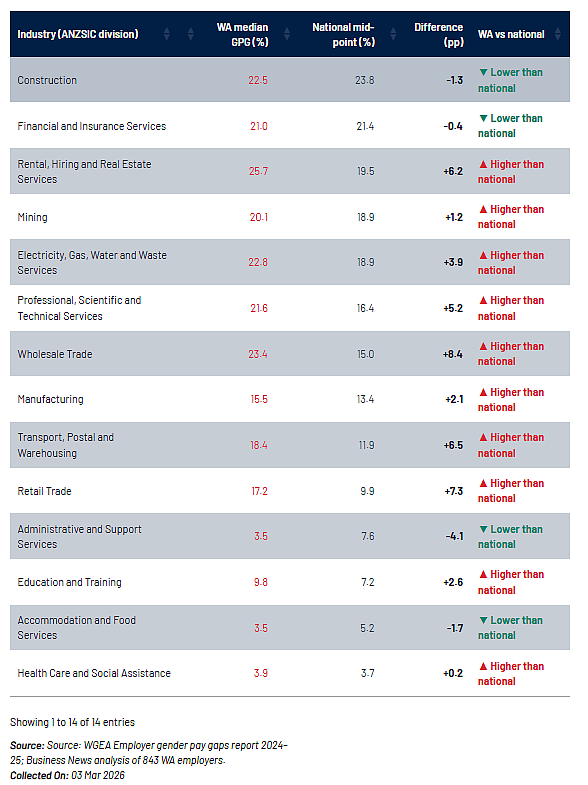
Task: Sort table by Industry column sort arrows
Action: [x=167, y=34]
